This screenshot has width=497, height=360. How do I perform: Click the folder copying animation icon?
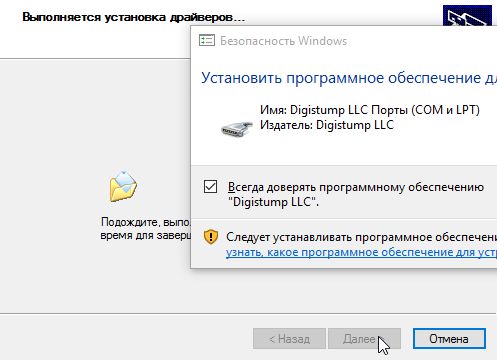[123, 186]
